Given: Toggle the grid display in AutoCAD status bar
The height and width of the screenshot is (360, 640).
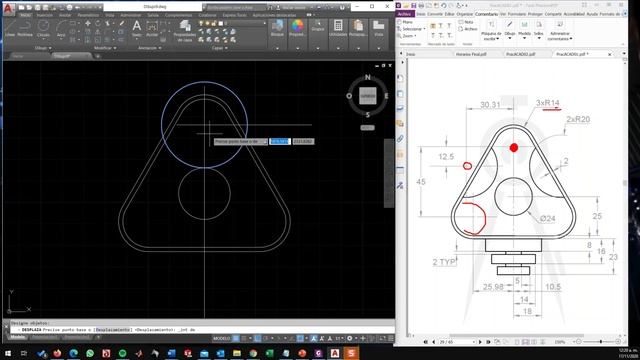Looking at the screenshot, I should 236,338.
